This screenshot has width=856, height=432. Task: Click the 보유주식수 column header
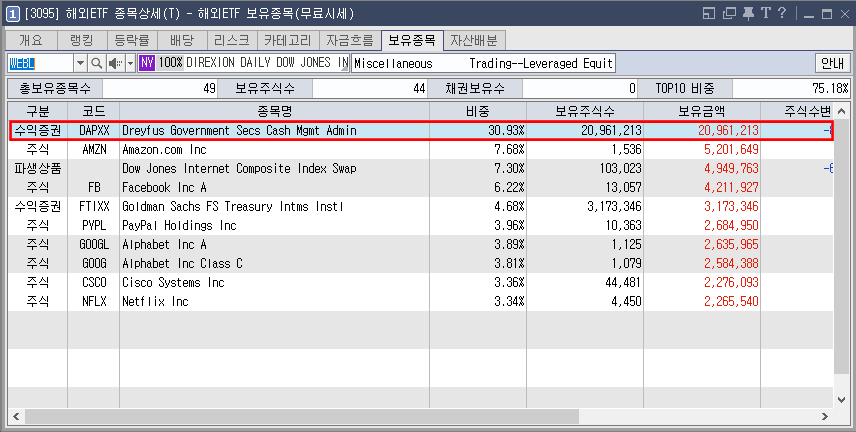click(585, 111)
